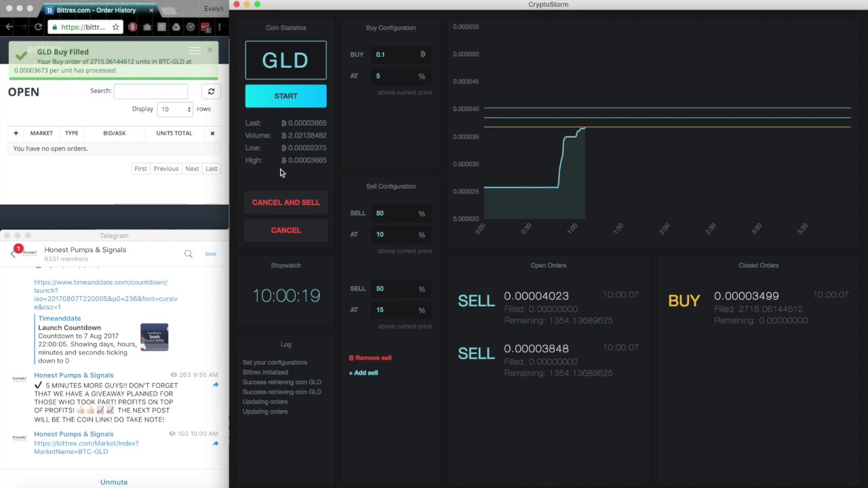Screen dimensions: 868x488
Task: Click the Timeanddate preview title
Action: pos(59,319)
